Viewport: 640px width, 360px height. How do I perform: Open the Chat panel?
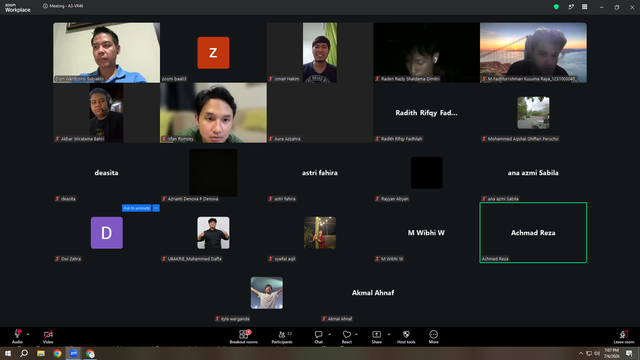318,336
